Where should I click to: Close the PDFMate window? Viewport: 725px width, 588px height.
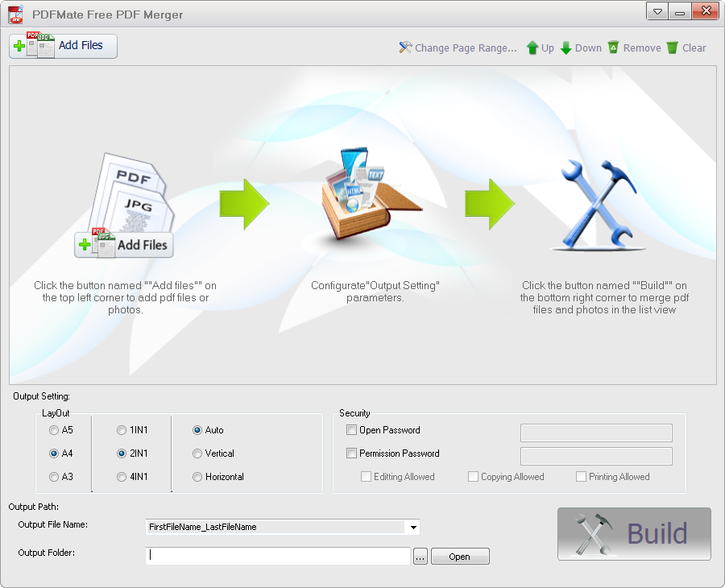(x=705, y=11)
